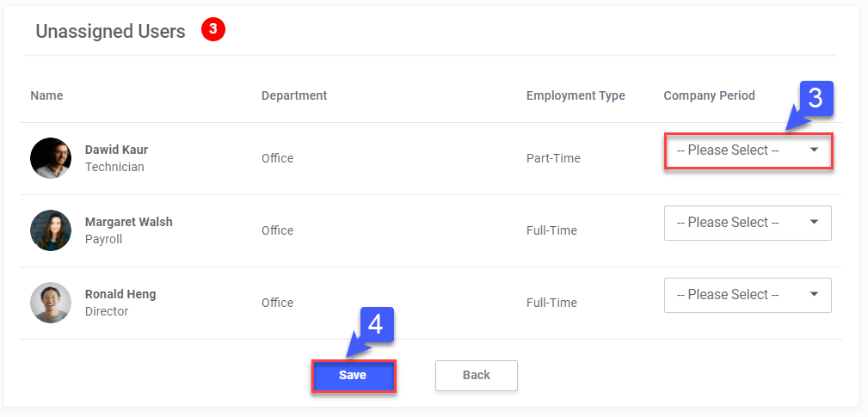This screenshot has width=868, height=417.
Task: Open Ronald Heng's Company Period selector
Action: 748,295
